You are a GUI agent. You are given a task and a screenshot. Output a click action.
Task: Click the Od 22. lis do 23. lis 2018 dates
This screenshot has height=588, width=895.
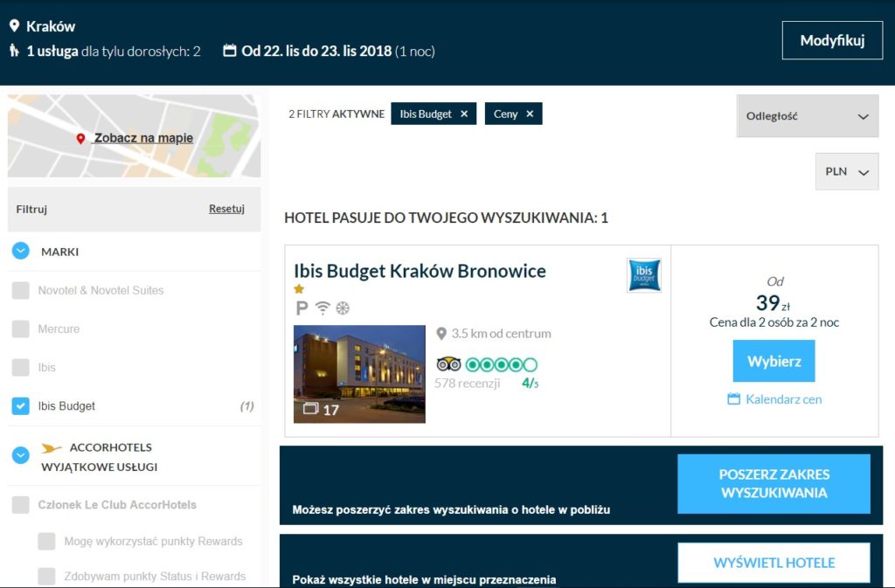(x=316, y=51)
